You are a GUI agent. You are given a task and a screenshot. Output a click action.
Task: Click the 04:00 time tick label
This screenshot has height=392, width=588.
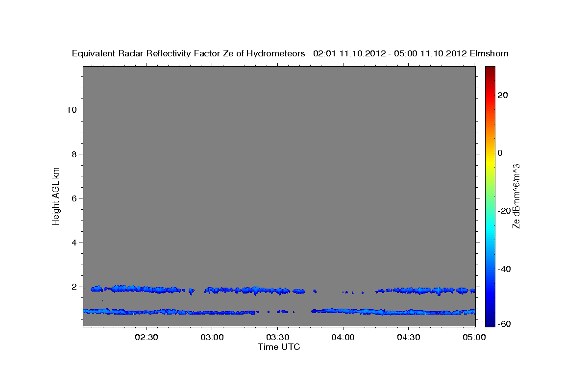343,338
